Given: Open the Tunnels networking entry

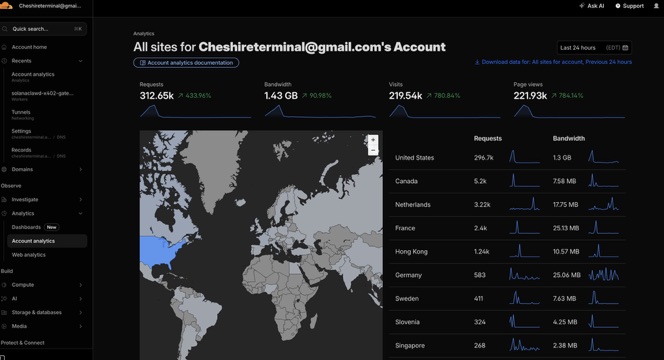Looking at the screenshot, I should tap(23, 115).
